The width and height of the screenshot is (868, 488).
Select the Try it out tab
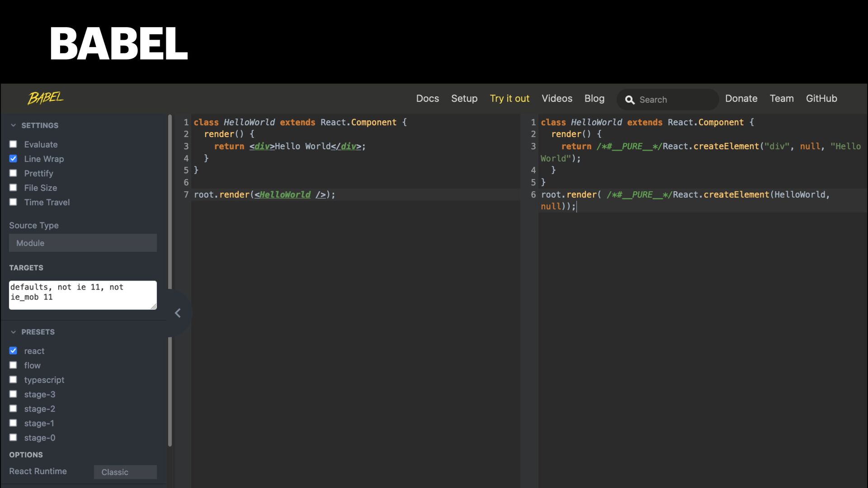point(509,99)
